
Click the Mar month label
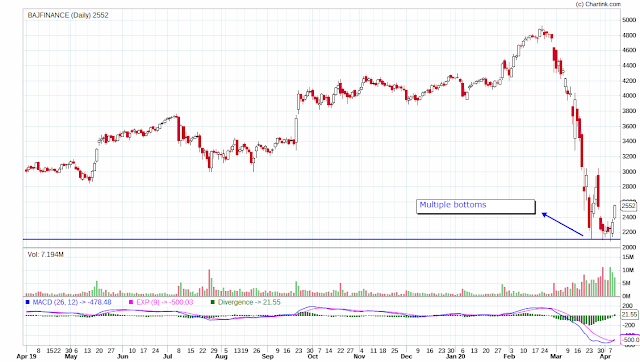point(556,357)
